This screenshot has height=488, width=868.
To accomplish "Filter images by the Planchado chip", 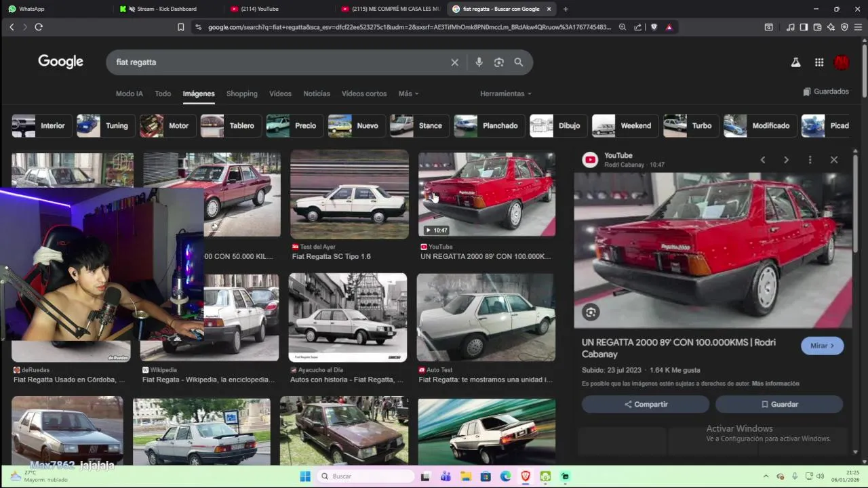I will pos(488,125).
